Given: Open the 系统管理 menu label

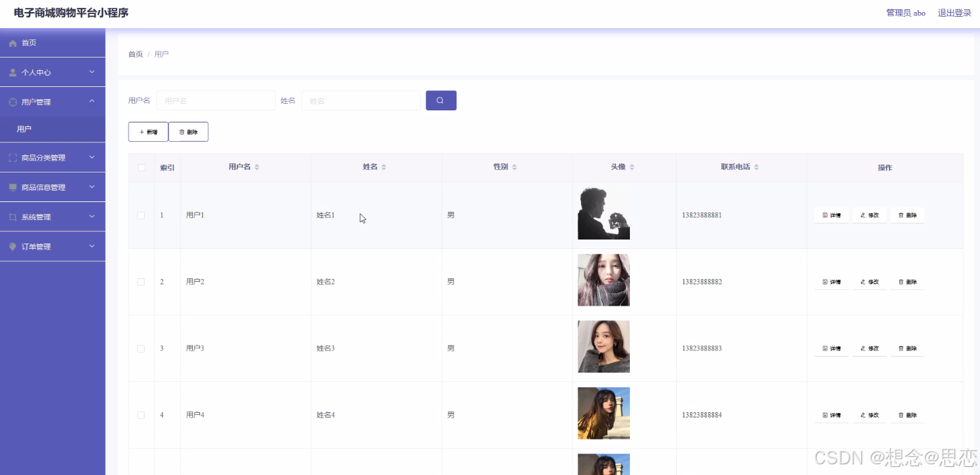Looking at the screenshot, I should [x=36, y=217].
